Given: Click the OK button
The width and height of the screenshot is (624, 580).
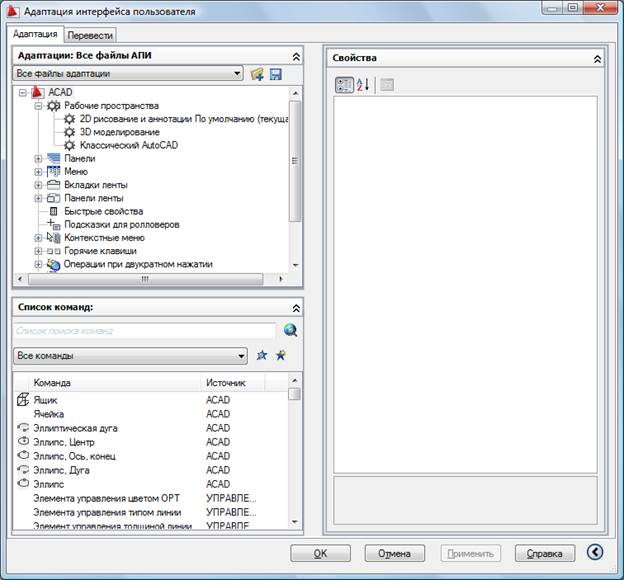Looking at the screenshot, I should pos(320,553).
